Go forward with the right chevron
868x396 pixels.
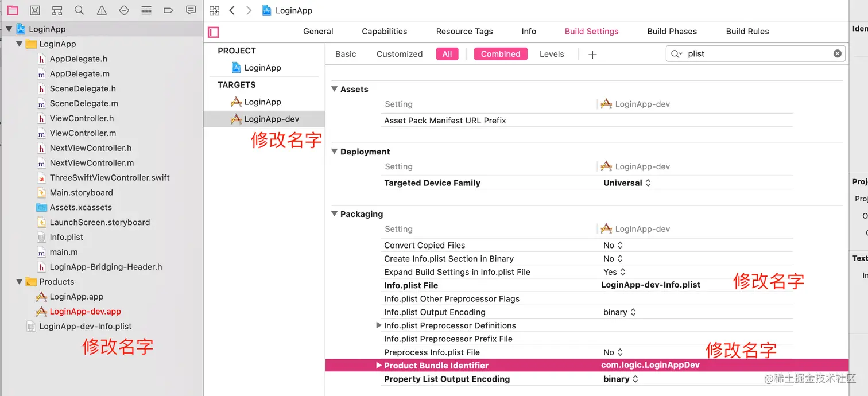click(249, 10)
